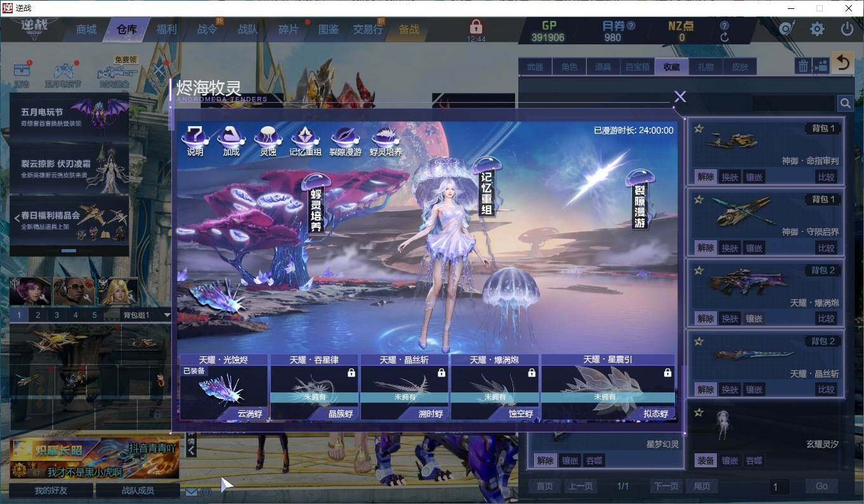This screenshot has width=864, height=504.
Task: Select the 灵蚀 jellyfish icon
Action: pyautogui.click(x=268, y=140)
